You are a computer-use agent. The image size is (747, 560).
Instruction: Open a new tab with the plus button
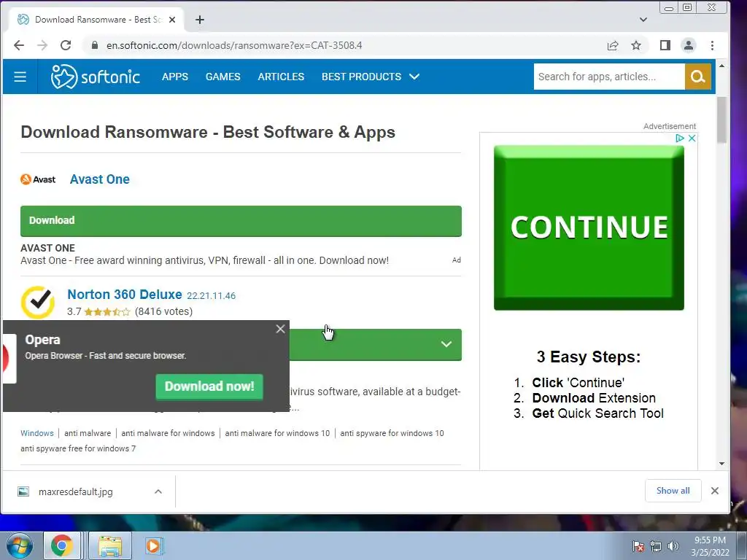point(200,20)
